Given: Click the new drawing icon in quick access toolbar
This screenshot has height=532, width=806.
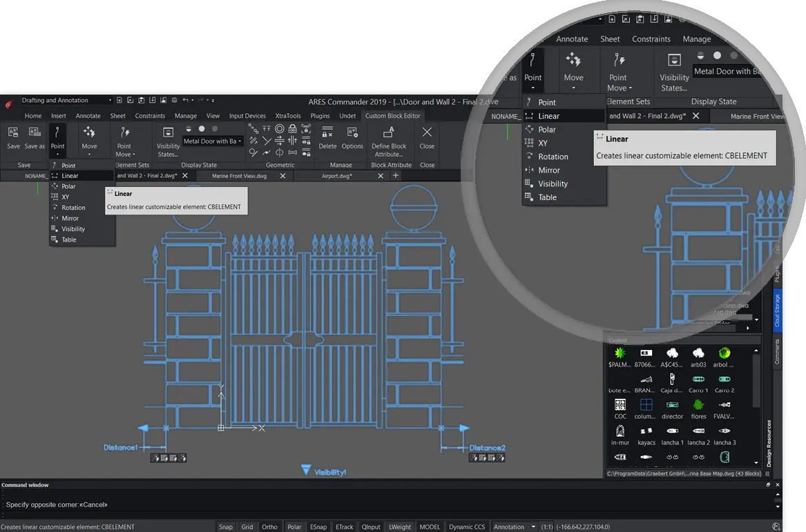Looking at the screenshot, I should [x=119, y=100].
